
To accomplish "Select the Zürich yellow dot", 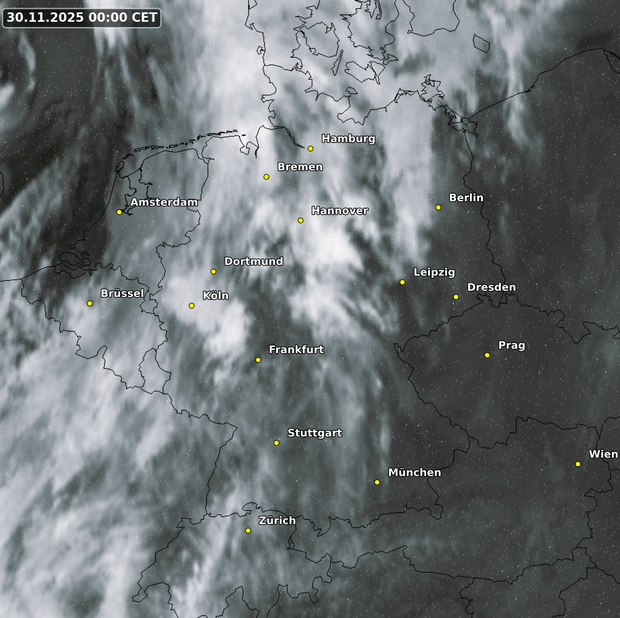I will tap(248, 530).
